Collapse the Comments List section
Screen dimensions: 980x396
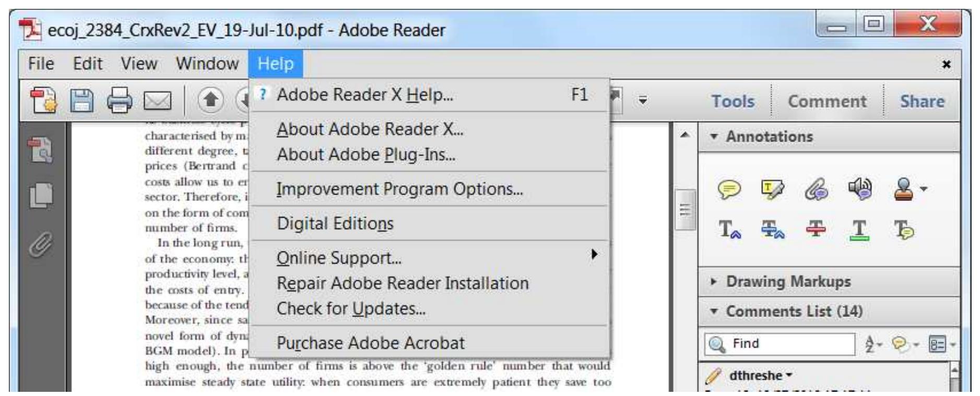(x=714, y=311)
